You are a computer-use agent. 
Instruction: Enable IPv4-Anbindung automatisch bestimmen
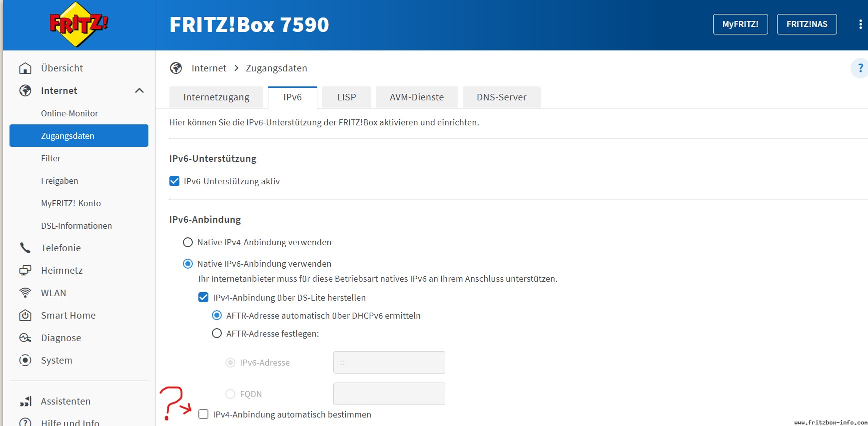pyautogui.click(x=203, y=414)
